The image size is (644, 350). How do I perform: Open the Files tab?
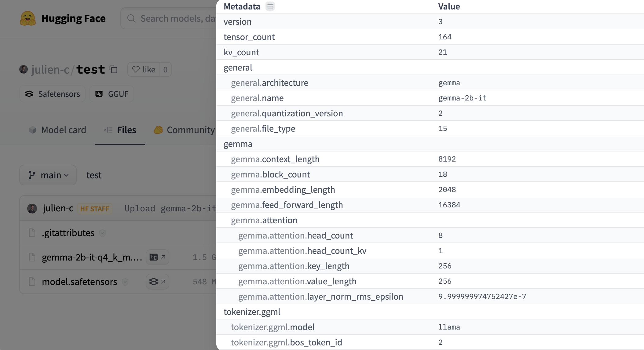click(x=120, y=130)
